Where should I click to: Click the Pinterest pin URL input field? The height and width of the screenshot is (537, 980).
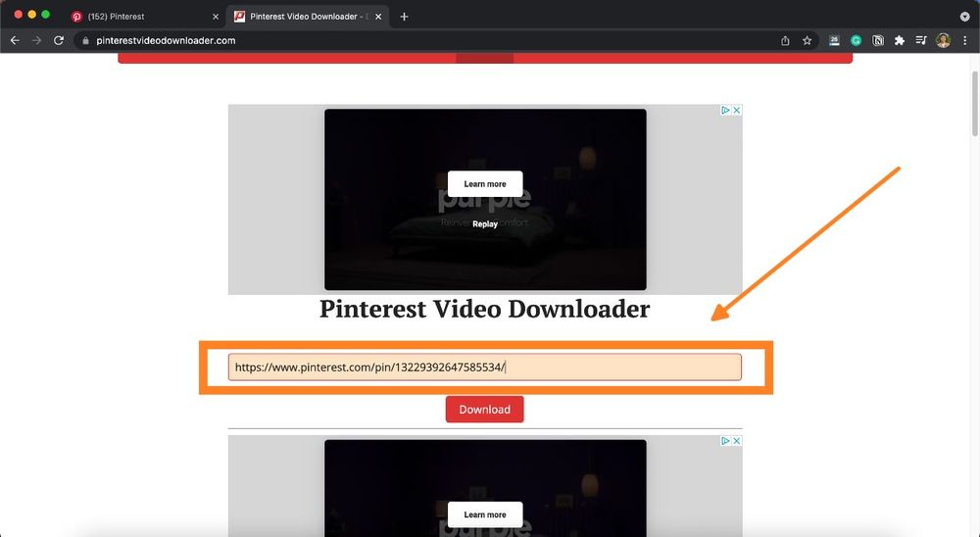[x=484, y=366]
